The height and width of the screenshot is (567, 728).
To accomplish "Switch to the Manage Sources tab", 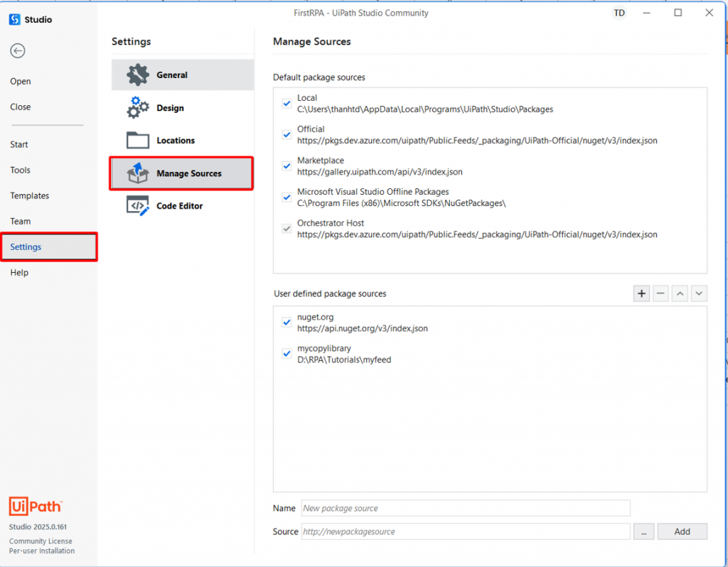I will pos(181,173).
